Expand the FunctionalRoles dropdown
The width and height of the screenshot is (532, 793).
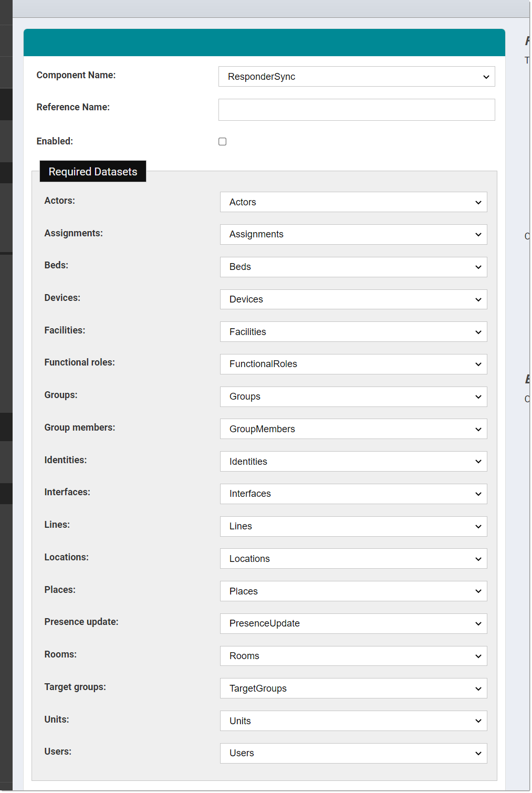click(x=353, y=364)
